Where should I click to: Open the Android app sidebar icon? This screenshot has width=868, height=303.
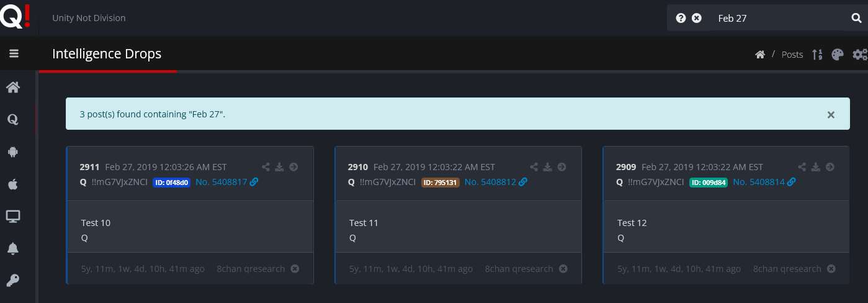12,151
